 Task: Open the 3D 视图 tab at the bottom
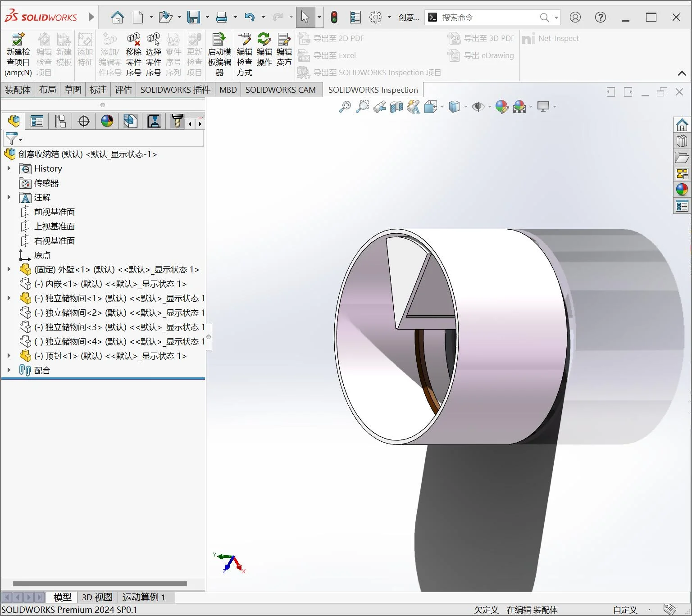[96, 597]
